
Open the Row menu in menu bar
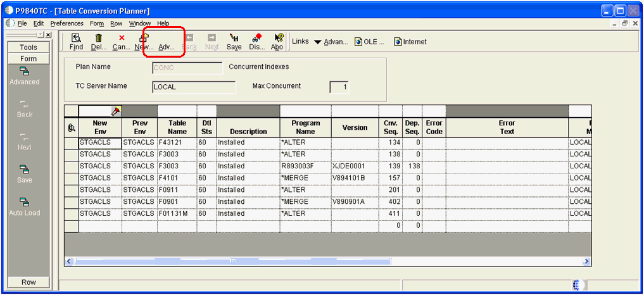[x=116, y=23]
